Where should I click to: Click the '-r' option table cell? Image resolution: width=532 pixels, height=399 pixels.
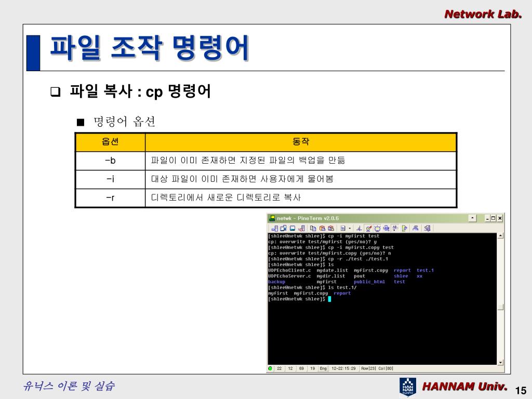coord(110,197)
